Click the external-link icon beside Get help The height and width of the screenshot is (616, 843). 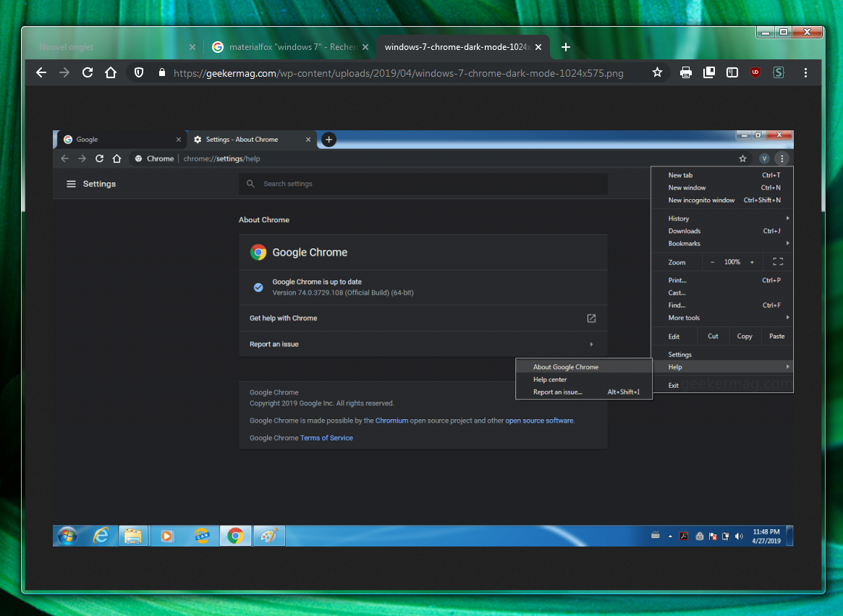coord(591,318)
